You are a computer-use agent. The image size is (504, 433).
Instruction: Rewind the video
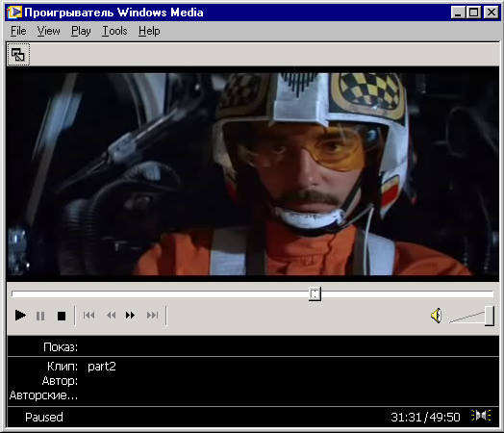pyautogui.click(x=111, y=316)
